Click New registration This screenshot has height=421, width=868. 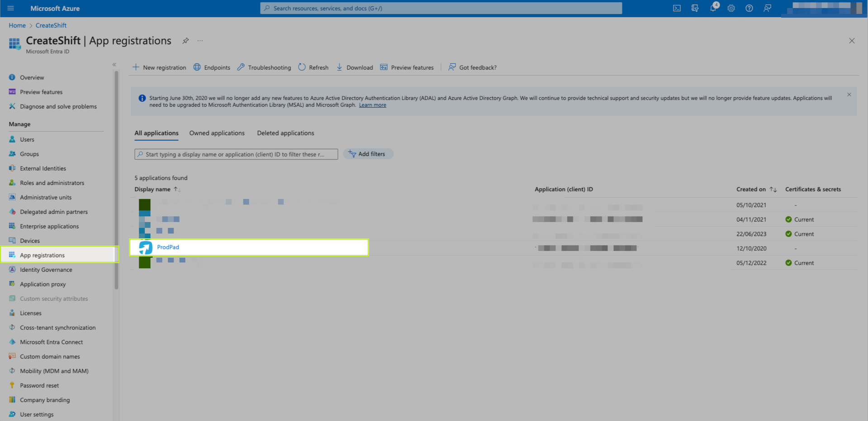(159, 67)
